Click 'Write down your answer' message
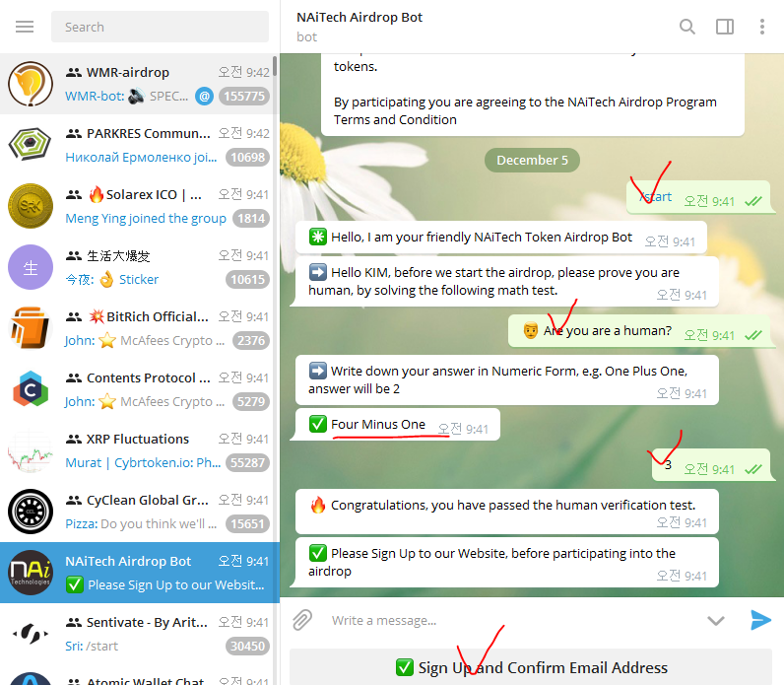 [507, 379]
